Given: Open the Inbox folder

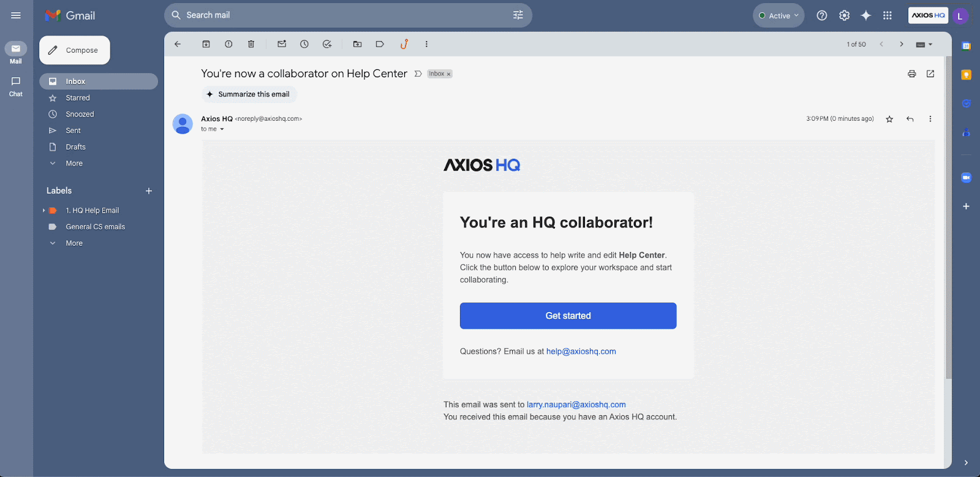Looking at the screenshot, I should 99,82.
